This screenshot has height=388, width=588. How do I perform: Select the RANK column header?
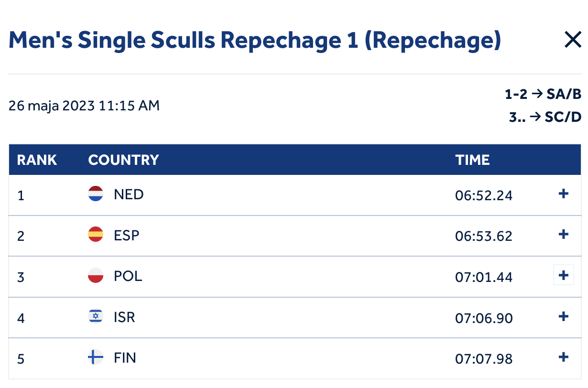37,160
